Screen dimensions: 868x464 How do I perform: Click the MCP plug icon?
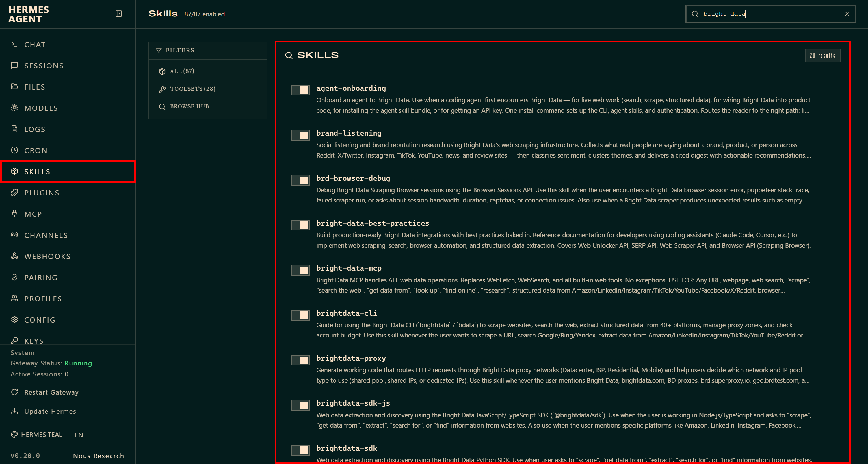(14, 214)
